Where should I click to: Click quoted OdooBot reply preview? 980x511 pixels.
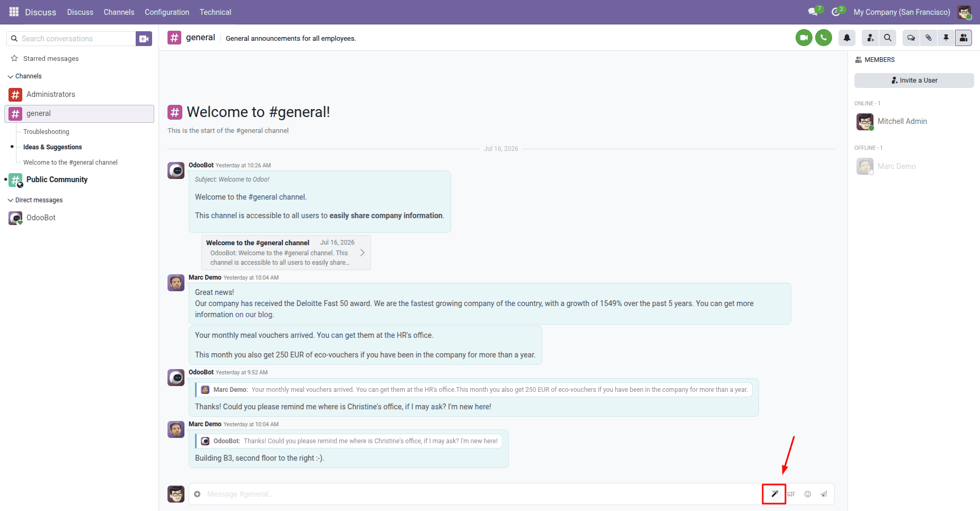pos(349,441)
